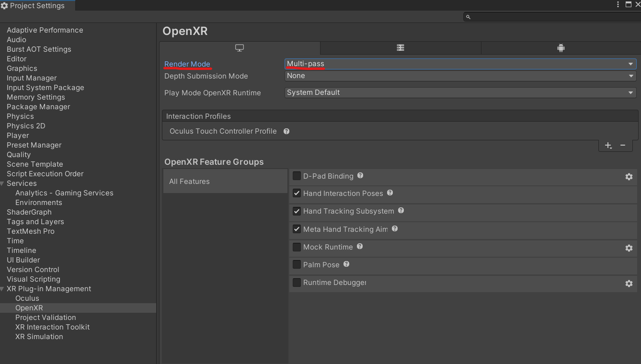
Task: Switch to the Android platform tab
Action: (561, 48)
